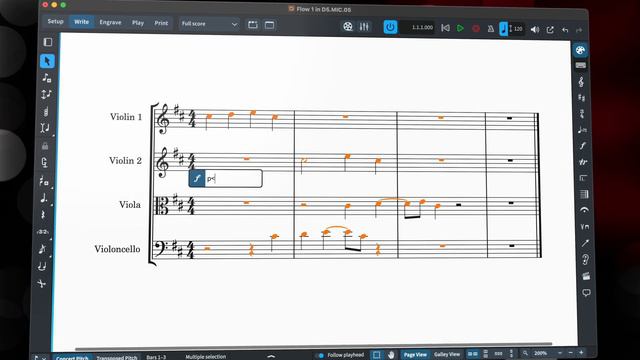Click the undo arrow
640x360 pixels.
[x=565, y=30]
